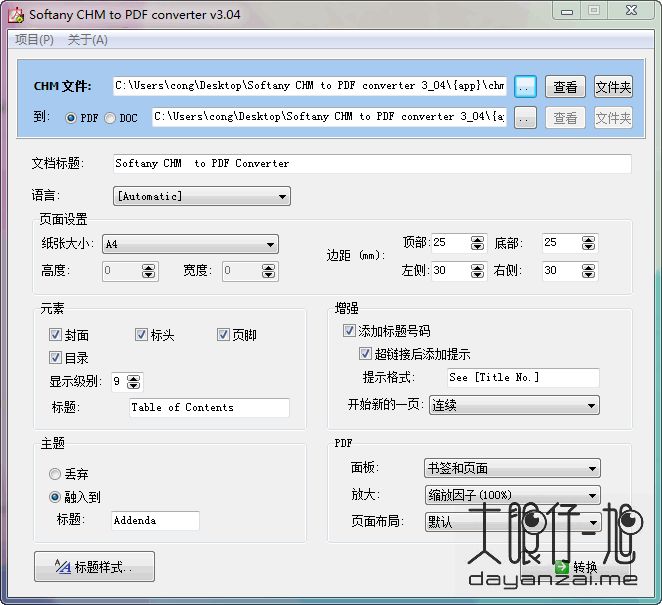Click the Addenda title input field

pos(155,521)
